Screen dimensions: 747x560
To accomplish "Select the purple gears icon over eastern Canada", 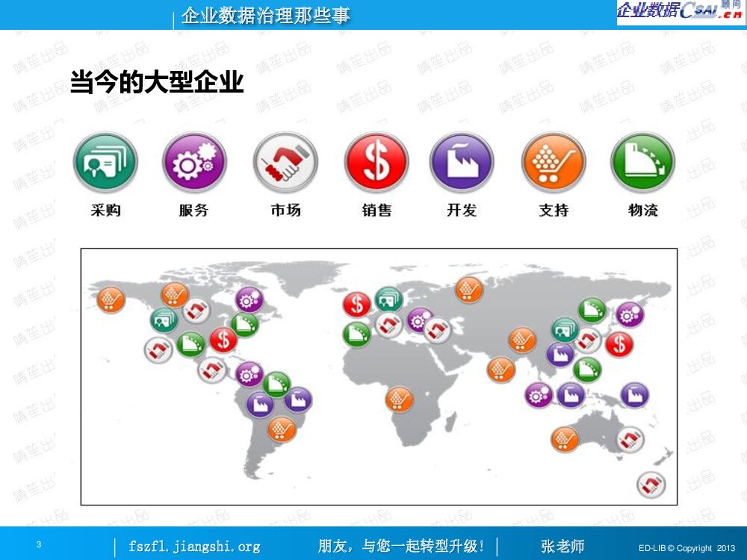I will [x=249, y=299].
